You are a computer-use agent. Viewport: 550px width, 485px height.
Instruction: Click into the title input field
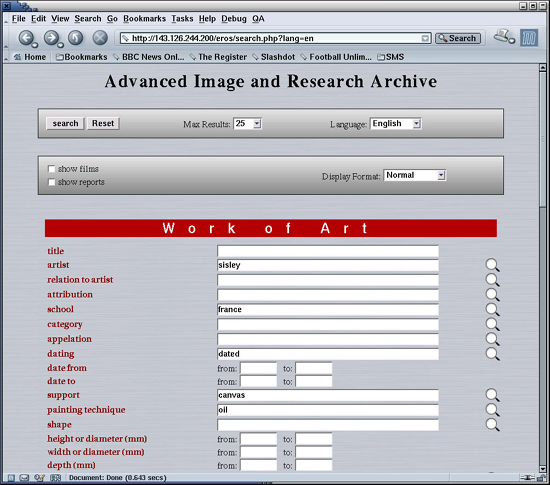coord(328,251)
